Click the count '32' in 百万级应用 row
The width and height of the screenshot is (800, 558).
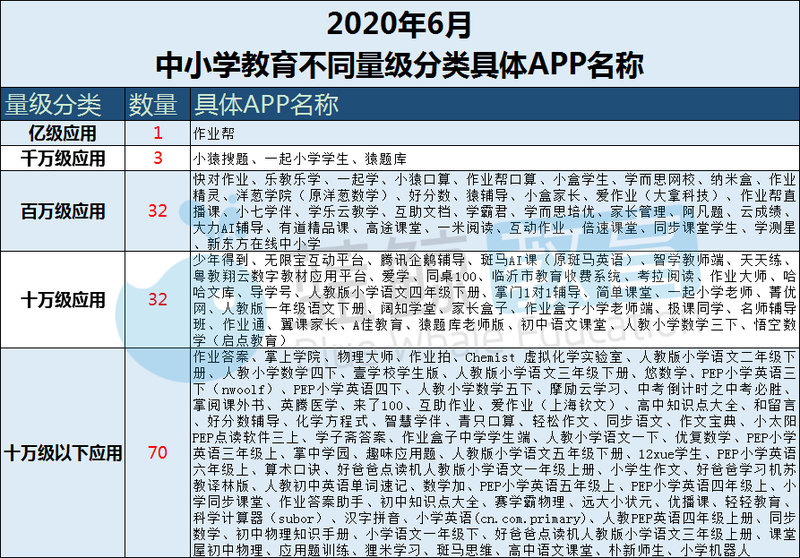158,210
